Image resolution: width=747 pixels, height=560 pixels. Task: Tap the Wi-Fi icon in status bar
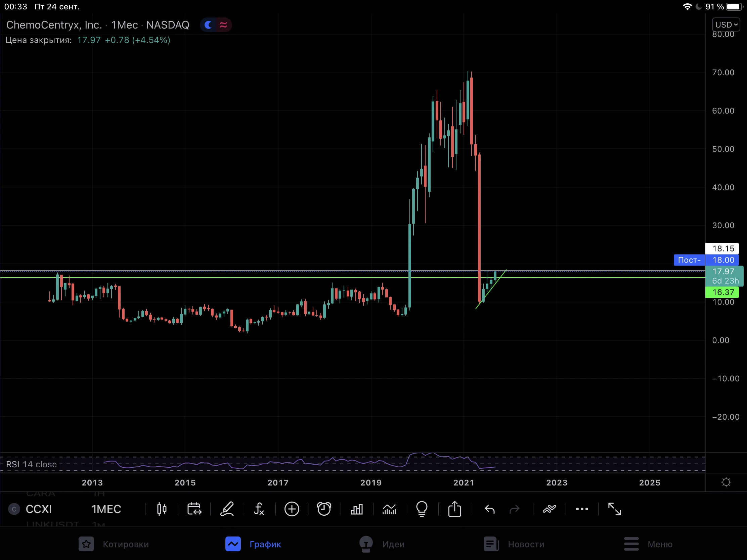tap(687, 6)
